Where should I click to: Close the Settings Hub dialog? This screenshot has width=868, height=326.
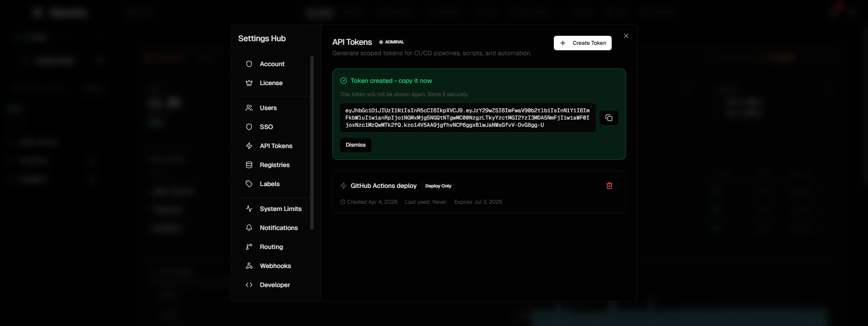626,36
